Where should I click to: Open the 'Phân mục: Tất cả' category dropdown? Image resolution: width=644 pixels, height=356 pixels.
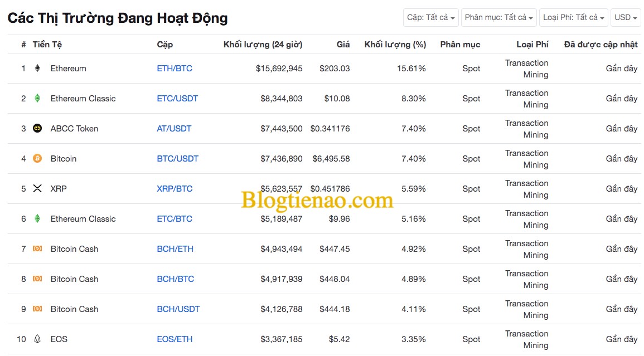coord(498,18)
